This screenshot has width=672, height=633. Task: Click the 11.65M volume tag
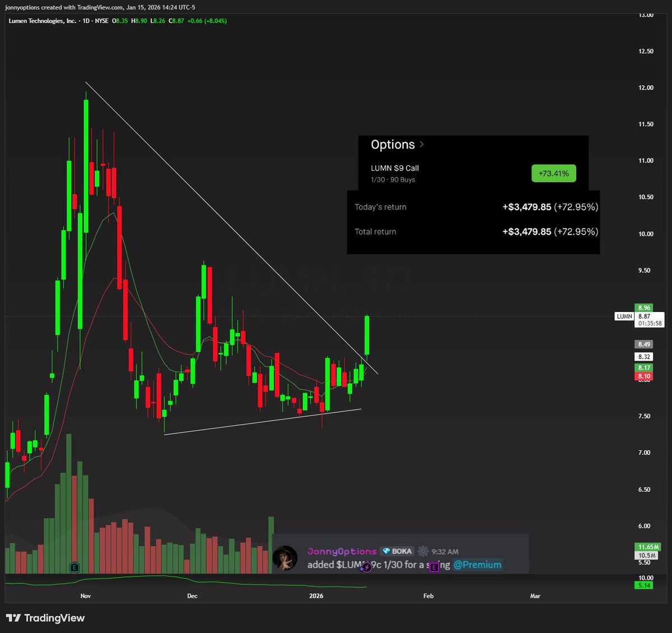(x=648, y=547)
